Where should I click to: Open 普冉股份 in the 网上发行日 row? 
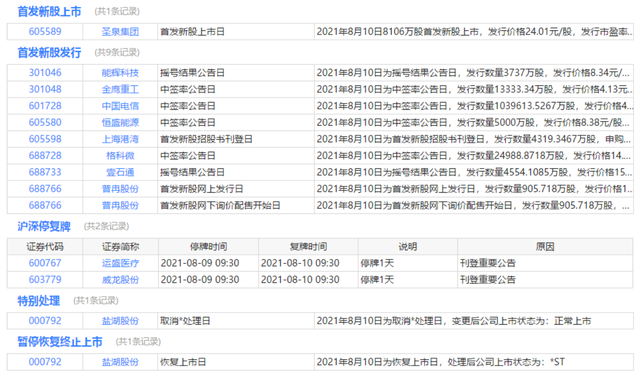120,189
